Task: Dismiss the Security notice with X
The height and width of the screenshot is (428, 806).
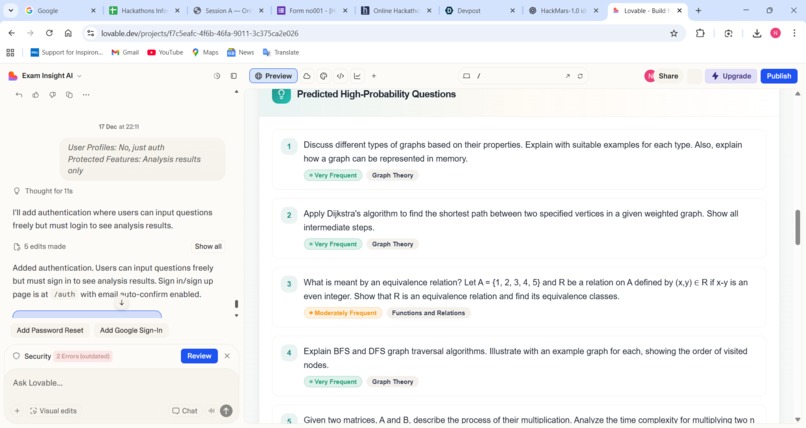Action: [x=227, y=356]
